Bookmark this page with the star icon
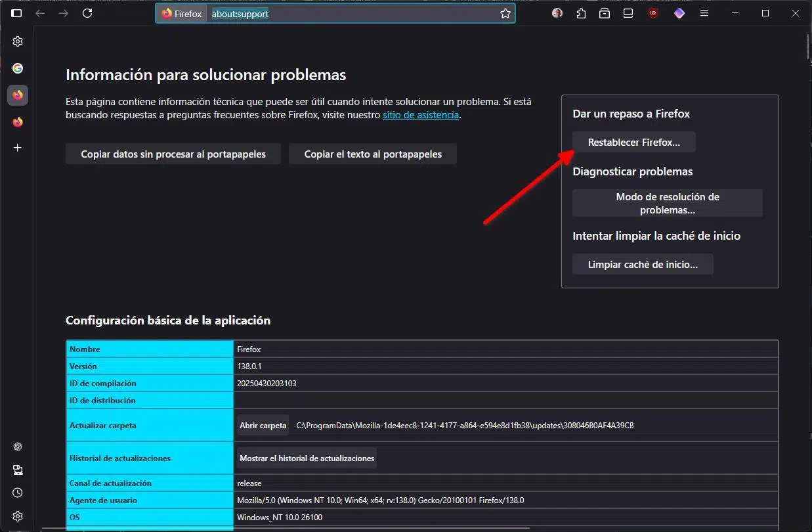This screenshot has height=532, width=812. pos(505,13)
